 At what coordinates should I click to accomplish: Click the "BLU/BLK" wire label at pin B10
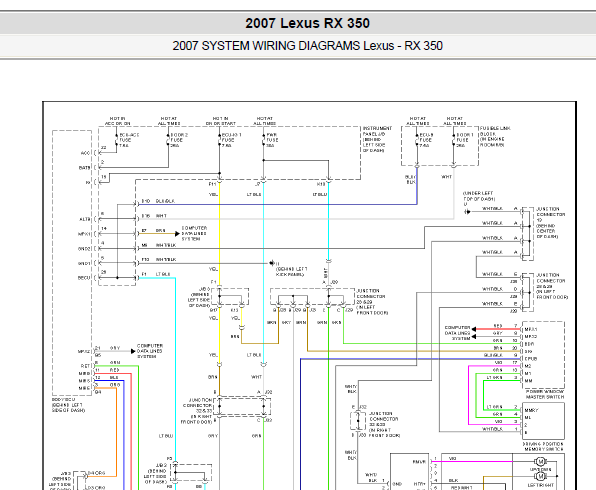(x=165, y=201)
